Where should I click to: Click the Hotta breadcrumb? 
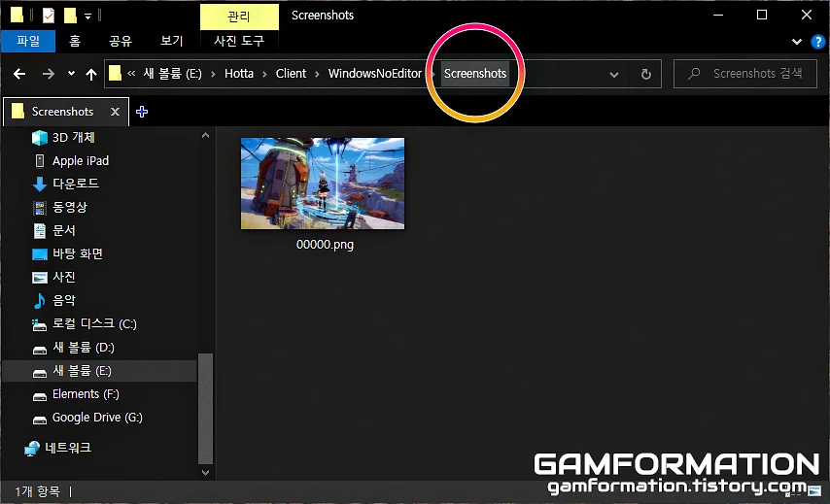point(239,74)
